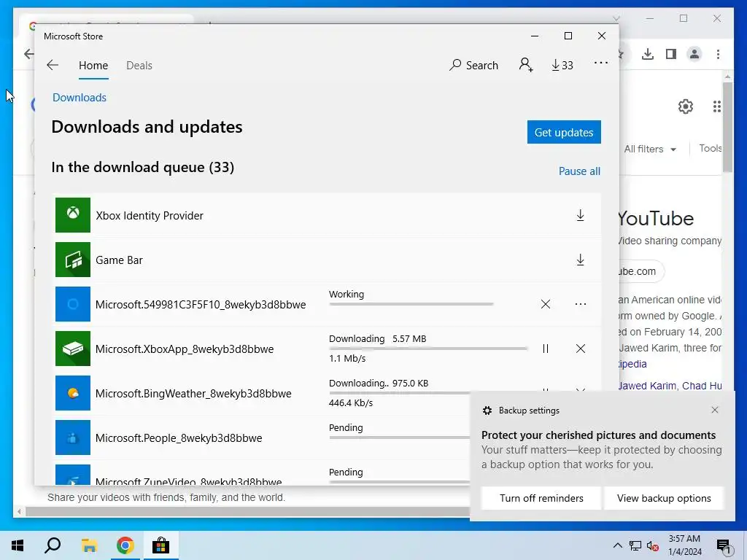Open Search in Microsoft Store

coord(473,65)
